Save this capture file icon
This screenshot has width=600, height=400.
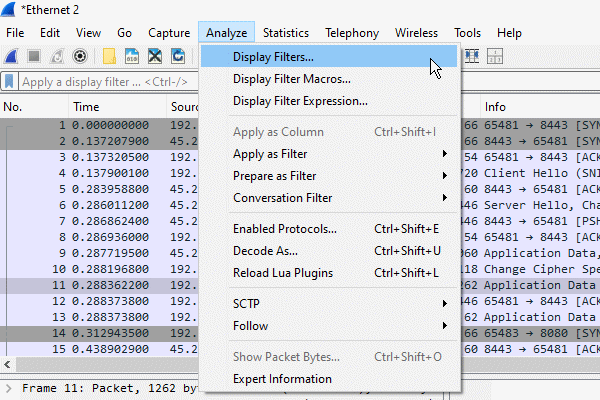(132, 57)
